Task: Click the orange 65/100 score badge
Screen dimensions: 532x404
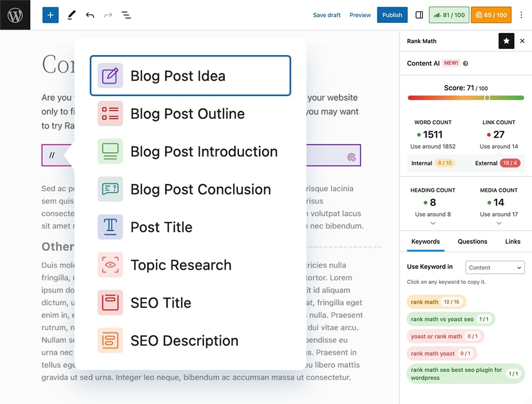Action: tap(491, 15)
